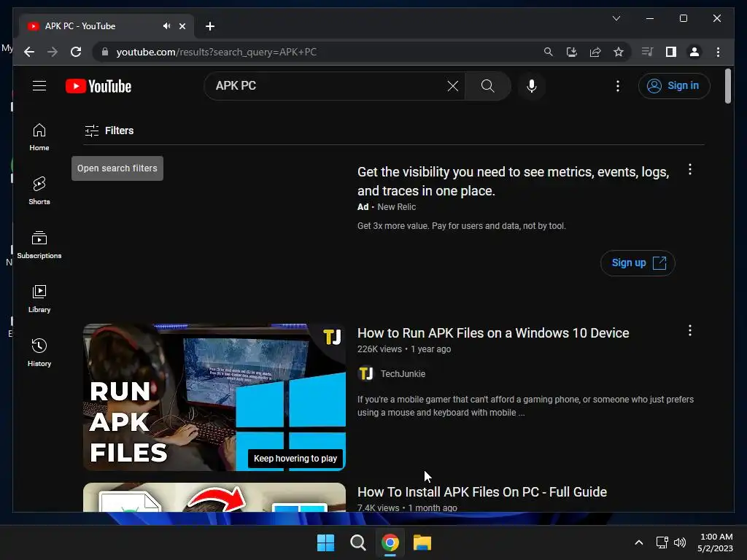Open History in sidebar
This screenshot has width=747, height=560.
[x=39, y=353]
